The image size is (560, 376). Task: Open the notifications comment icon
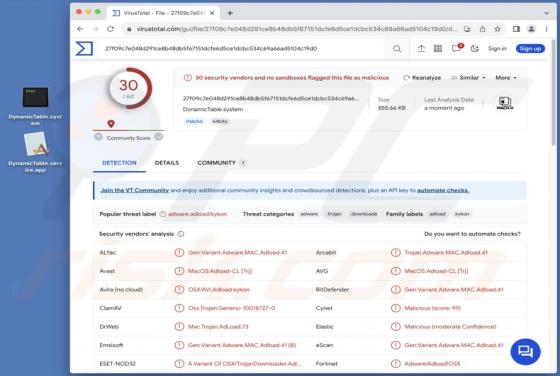456,49
